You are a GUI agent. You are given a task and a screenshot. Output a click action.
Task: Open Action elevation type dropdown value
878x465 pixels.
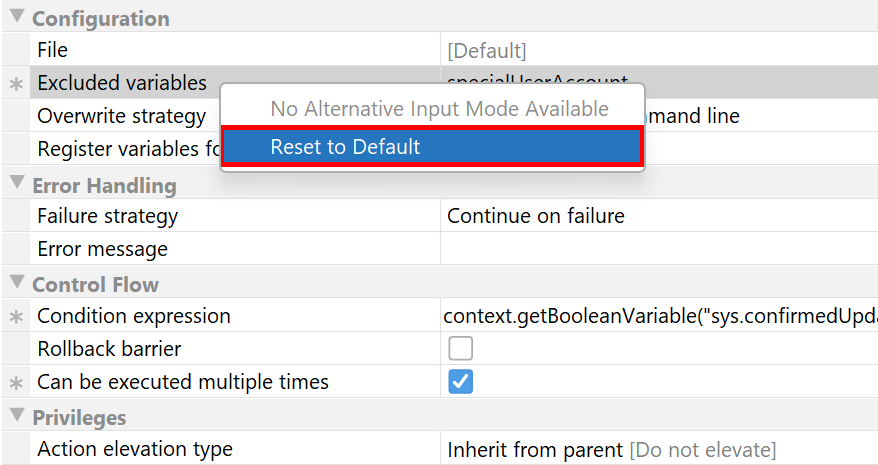659,449
